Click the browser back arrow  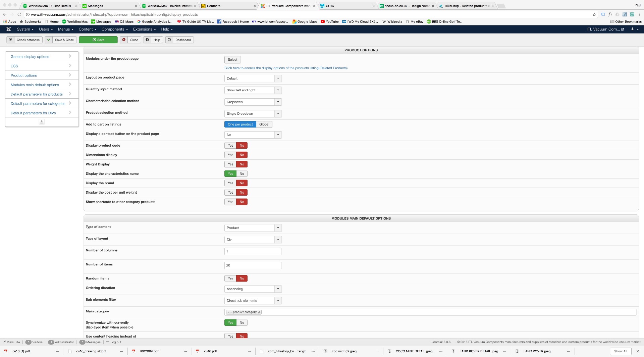coord(5,14)
